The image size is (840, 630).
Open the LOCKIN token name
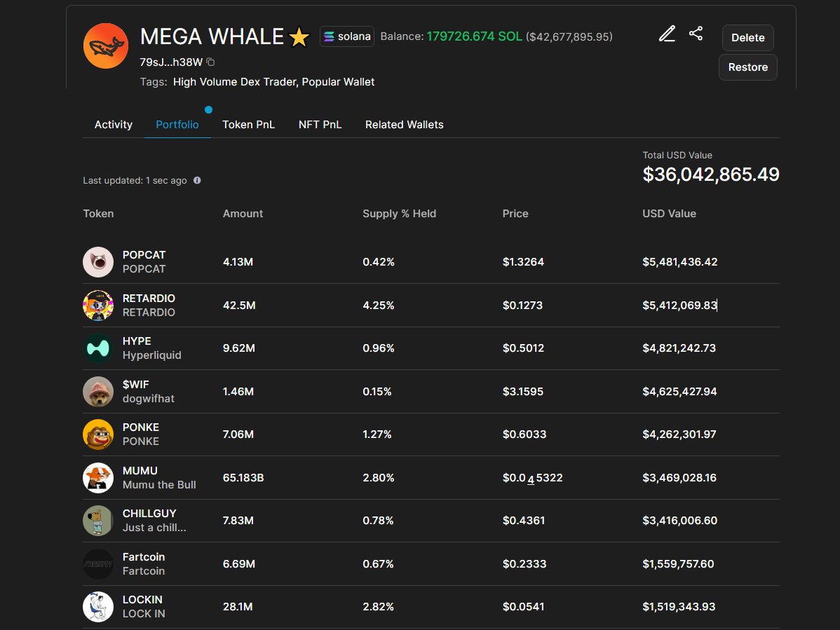(142, 599)
